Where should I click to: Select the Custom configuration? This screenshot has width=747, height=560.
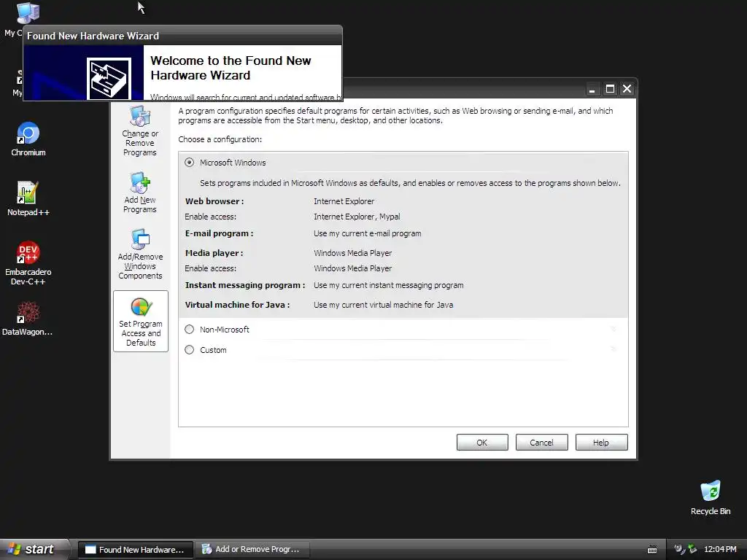pos(190,349)
